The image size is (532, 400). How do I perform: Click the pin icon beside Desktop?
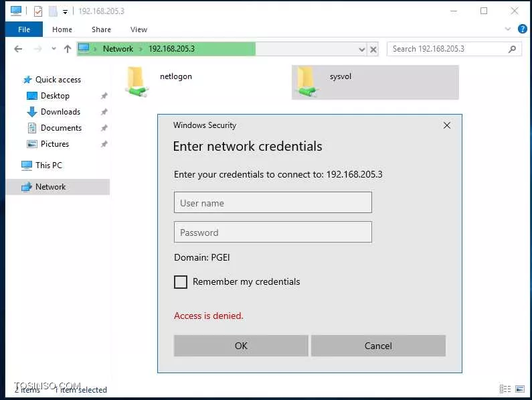(104, 96)
